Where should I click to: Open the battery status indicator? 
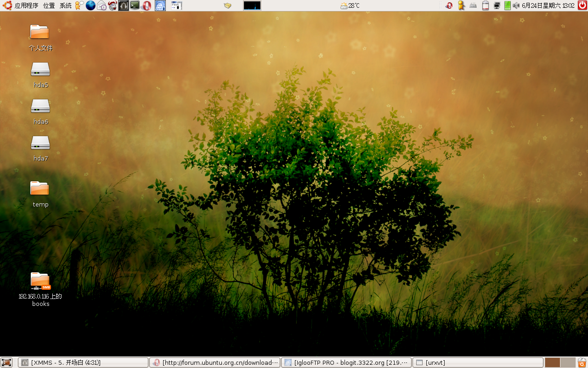[485, 6]
